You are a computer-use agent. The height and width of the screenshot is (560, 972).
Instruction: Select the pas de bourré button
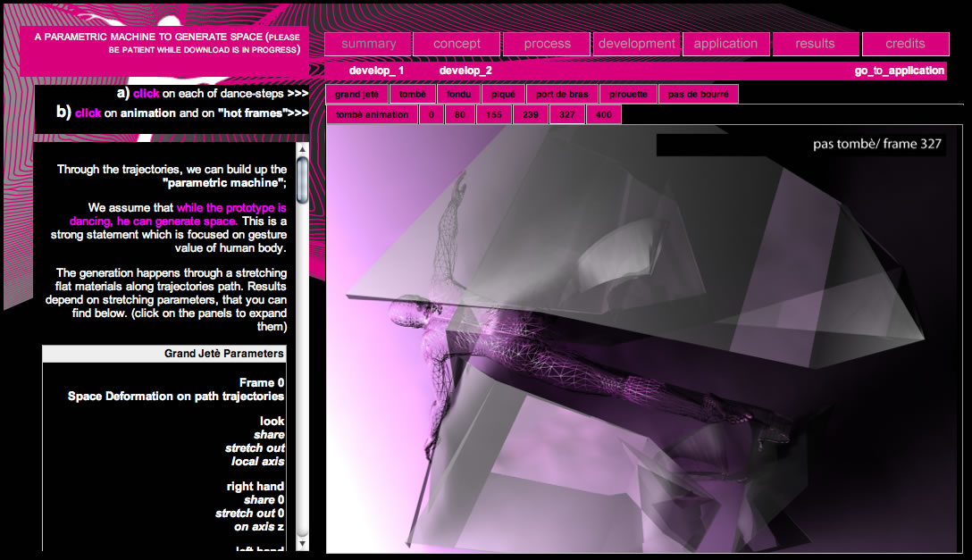pos(698,94)
